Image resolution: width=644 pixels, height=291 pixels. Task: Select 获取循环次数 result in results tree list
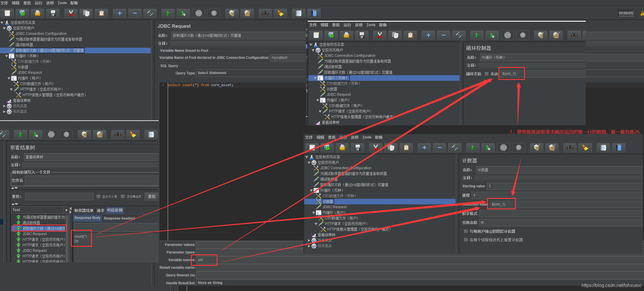coord(44,228)
